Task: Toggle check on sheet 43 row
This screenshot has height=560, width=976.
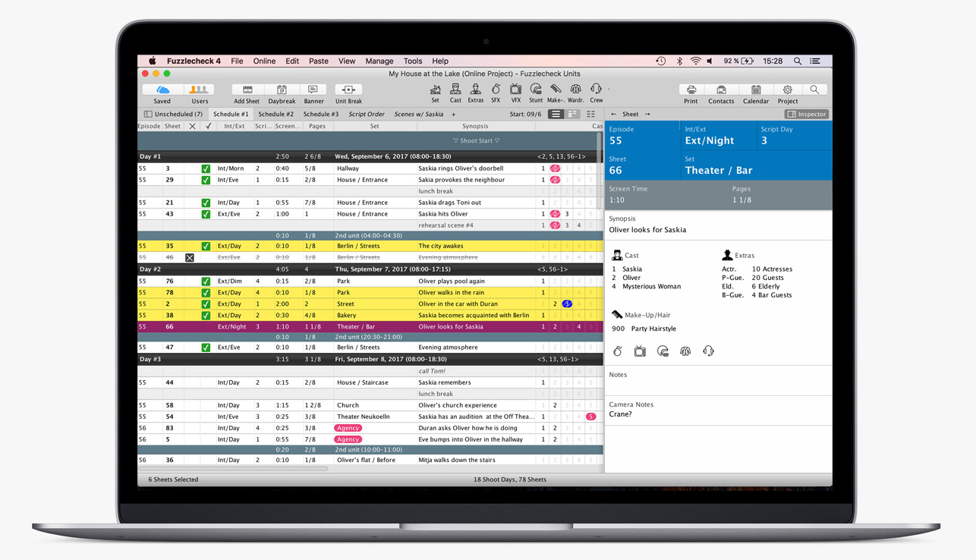Action: pyautogui.click(x=206, y=214)
